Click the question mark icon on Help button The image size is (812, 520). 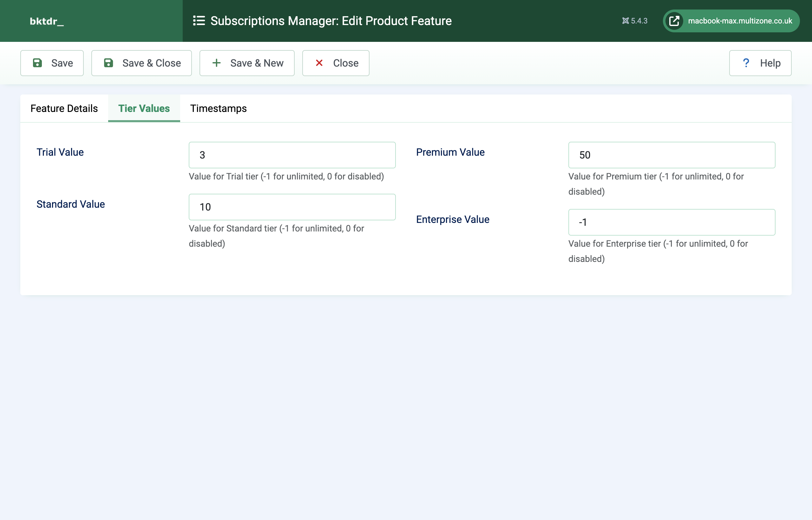click(x=746, y=63)
